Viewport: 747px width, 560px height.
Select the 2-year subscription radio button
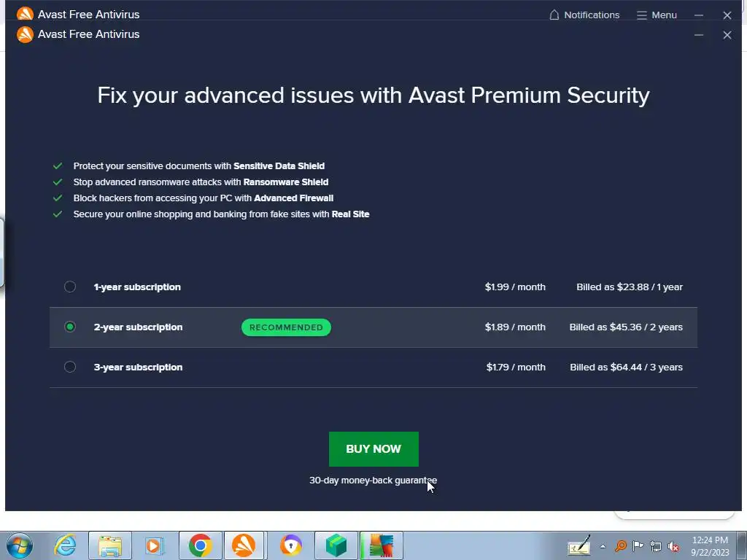click(70, 327)
